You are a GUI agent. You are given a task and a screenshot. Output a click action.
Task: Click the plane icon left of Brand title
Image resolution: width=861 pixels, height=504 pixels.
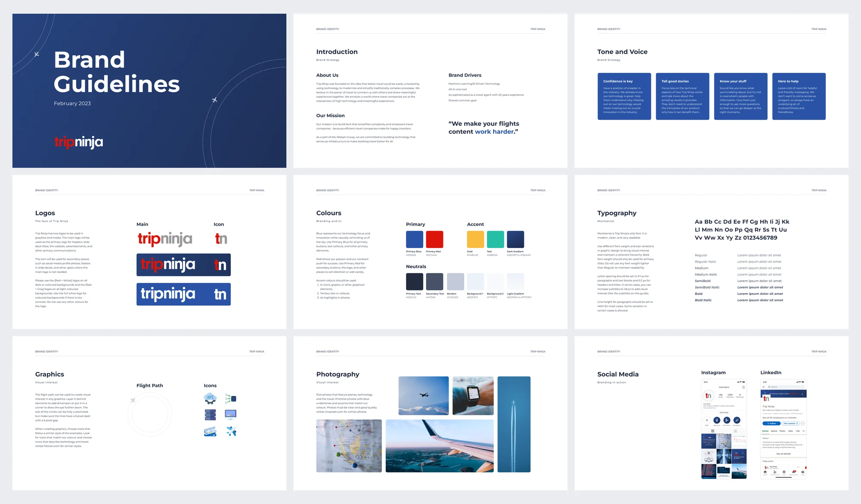coord(37,54)
